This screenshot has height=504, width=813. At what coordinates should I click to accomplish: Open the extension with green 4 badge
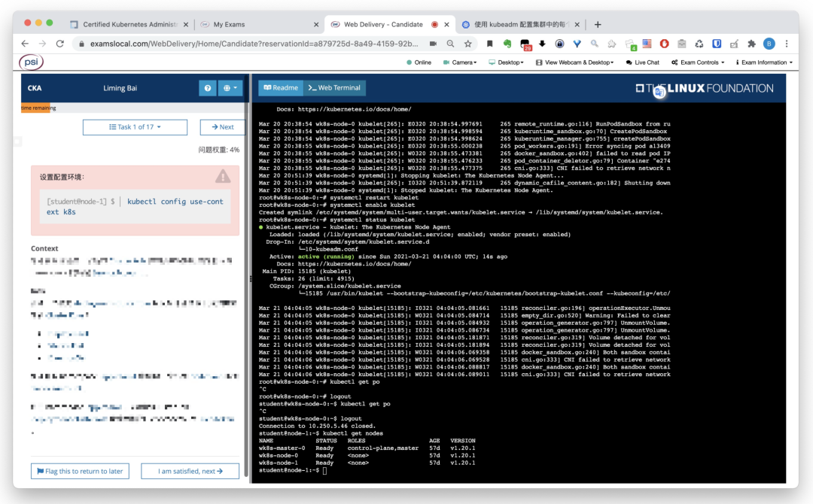[630, 44]
